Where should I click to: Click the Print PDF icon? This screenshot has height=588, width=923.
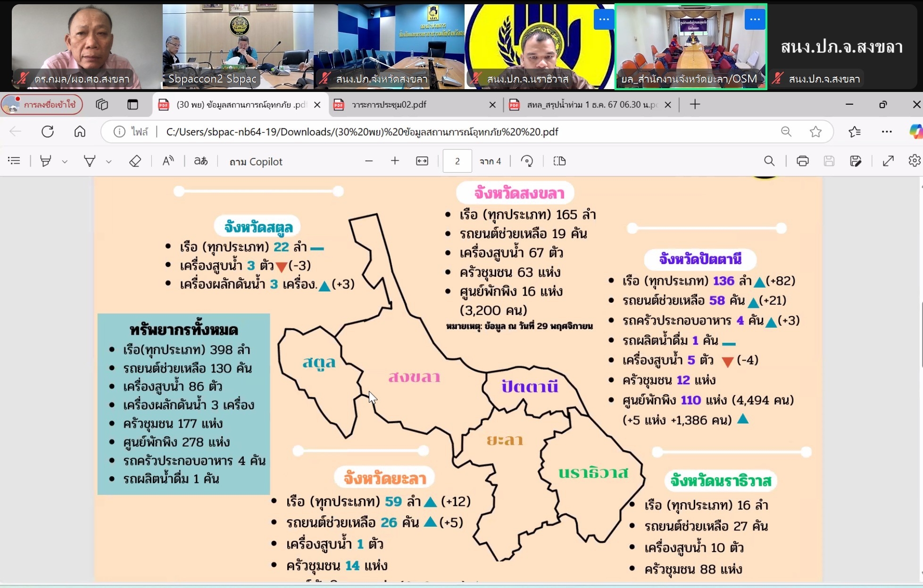click(802, 161)
